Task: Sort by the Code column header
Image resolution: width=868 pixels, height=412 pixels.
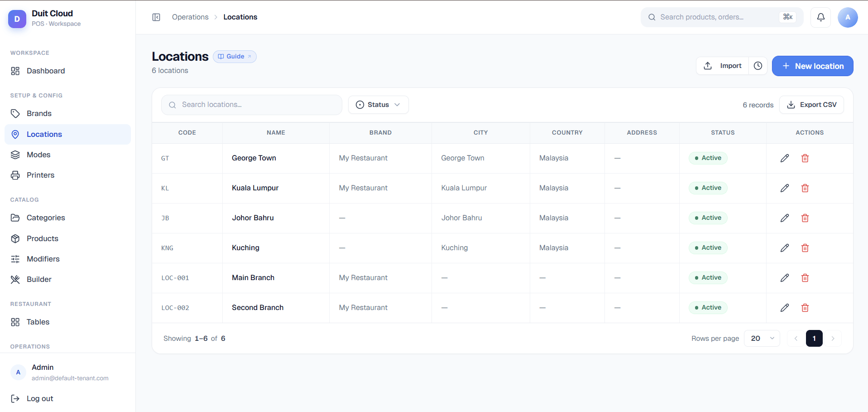Action: (x=187, y=133)
